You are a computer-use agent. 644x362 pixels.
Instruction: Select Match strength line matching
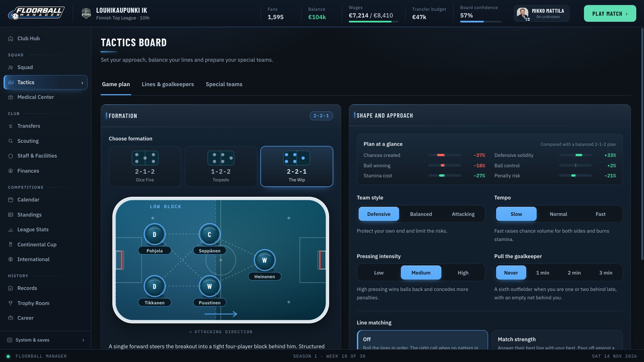[557, 340]
